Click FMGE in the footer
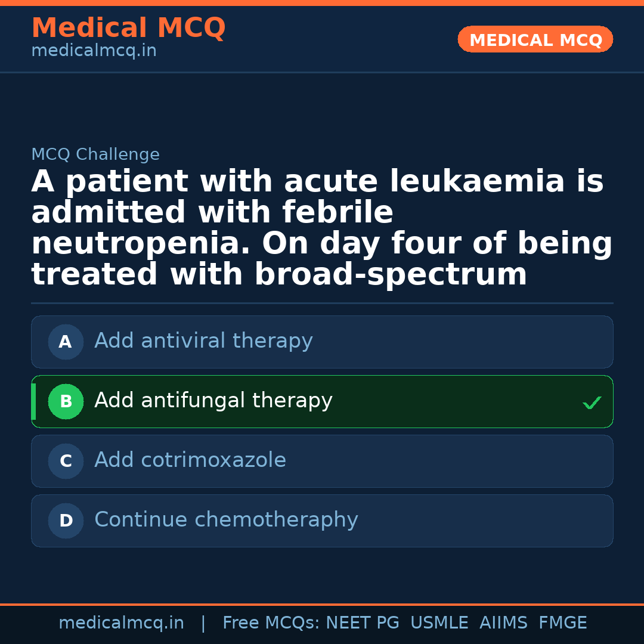The image size is (644, 644). point(562,623)
